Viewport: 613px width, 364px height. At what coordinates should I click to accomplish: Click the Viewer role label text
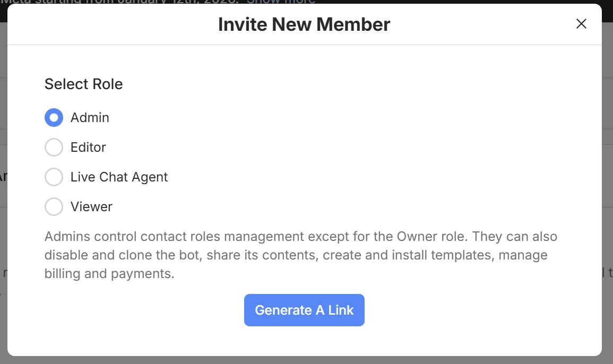91,206
